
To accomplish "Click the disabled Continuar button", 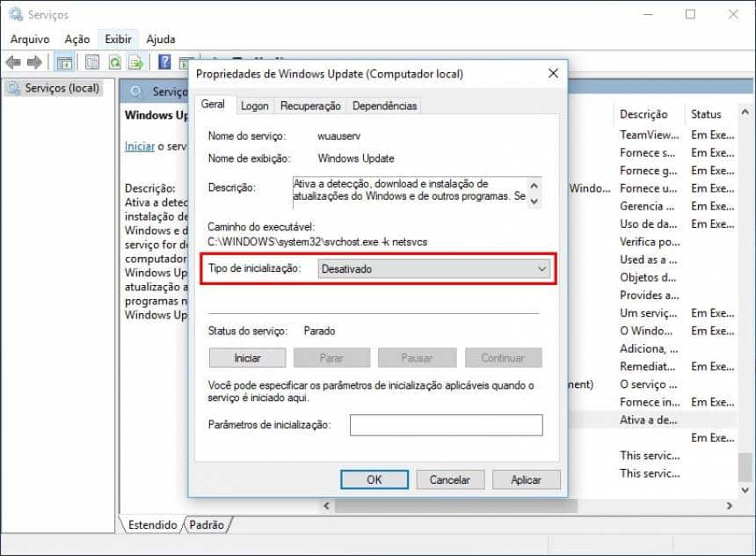I will tap(504, 358).
